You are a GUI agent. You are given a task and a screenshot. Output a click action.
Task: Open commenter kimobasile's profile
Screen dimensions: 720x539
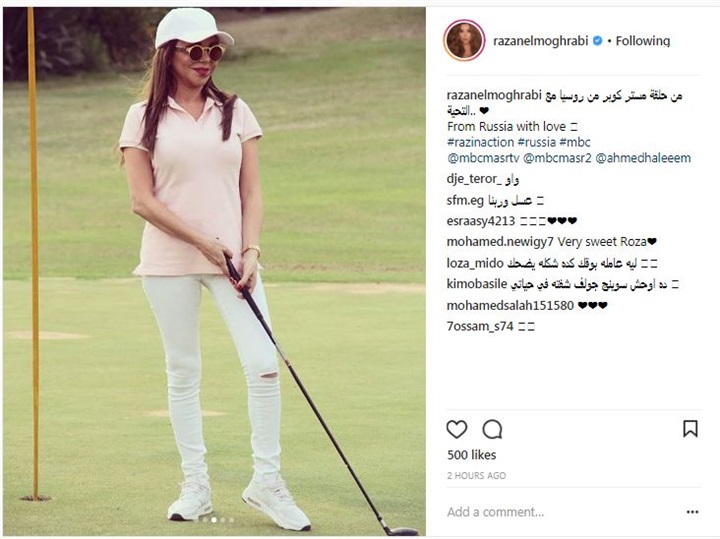tap(477, 284)
